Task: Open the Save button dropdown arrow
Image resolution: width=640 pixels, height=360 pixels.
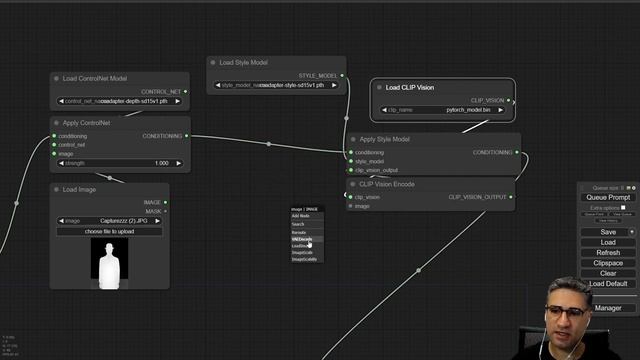Action: coord(631,232)
